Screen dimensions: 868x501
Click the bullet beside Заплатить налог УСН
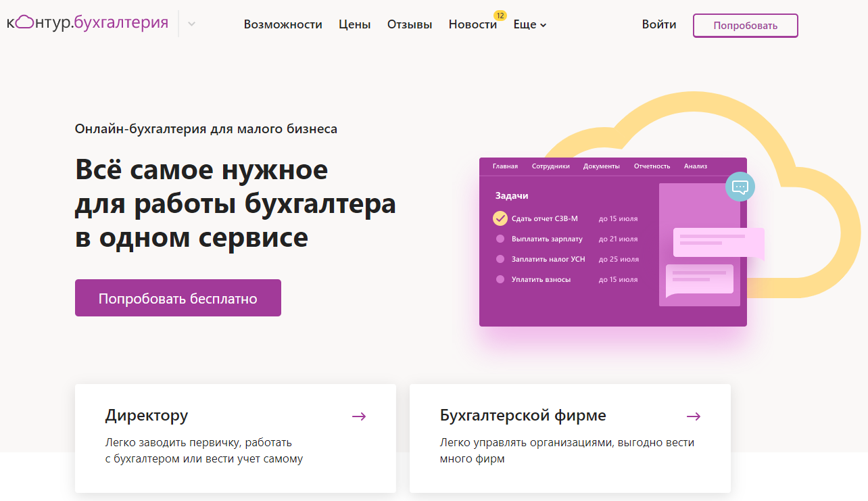coord(500,259)
